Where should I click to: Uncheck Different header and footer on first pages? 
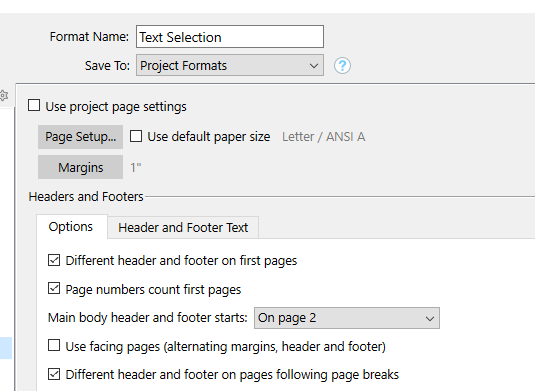point(54,260)
